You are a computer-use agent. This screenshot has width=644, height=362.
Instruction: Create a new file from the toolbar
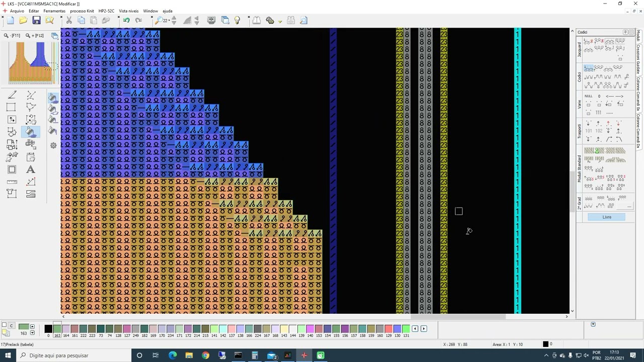point(10,20)
